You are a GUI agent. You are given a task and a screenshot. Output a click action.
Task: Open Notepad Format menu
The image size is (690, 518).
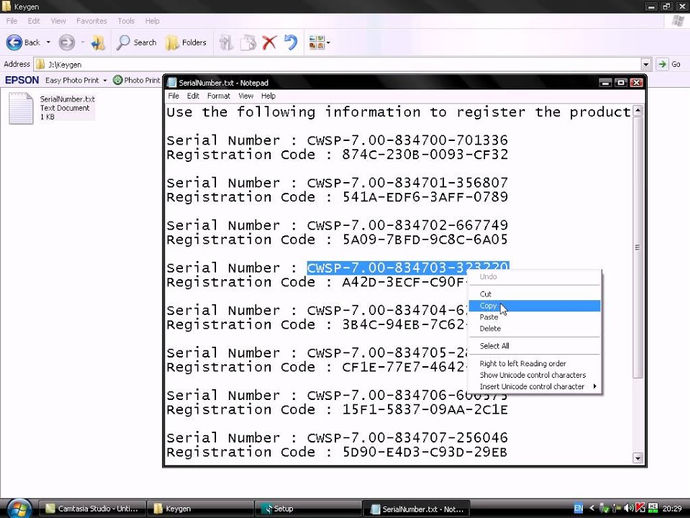click(219, 96)
